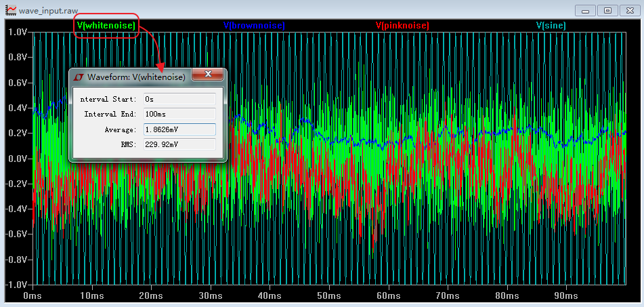Click the Average field showing 1.8626mV
644x307 pixels.
point(179,129)
